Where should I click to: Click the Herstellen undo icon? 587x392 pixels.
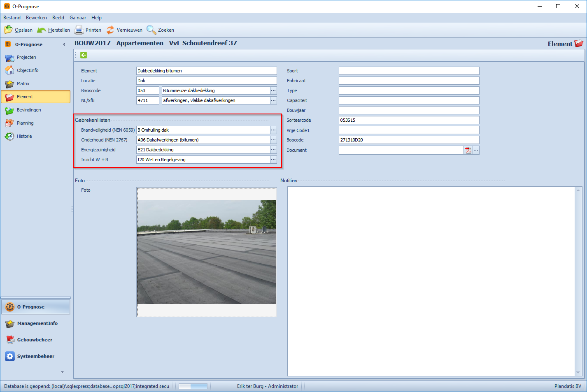point(42,30)
